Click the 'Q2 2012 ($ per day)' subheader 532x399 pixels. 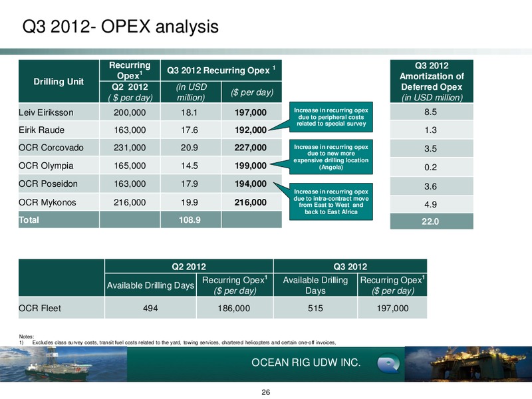130,92
